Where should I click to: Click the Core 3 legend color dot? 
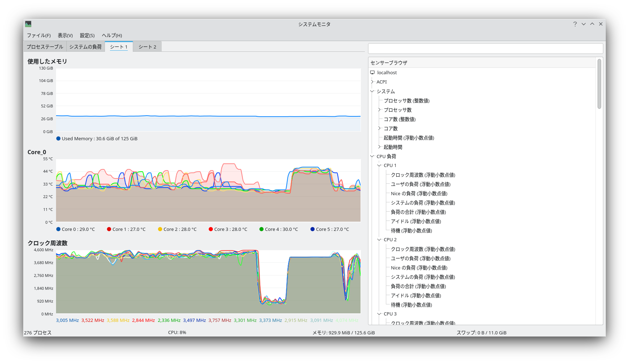[x=210, y=229]
